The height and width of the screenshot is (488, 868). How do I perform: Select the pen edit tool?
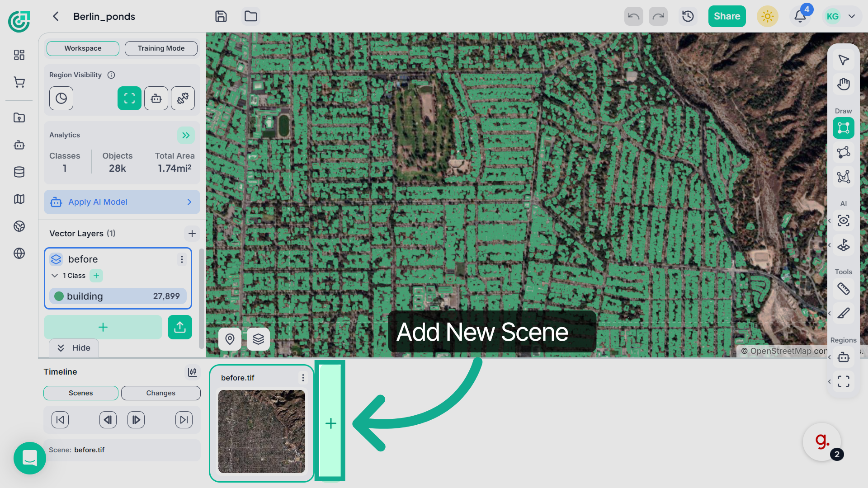844,313
